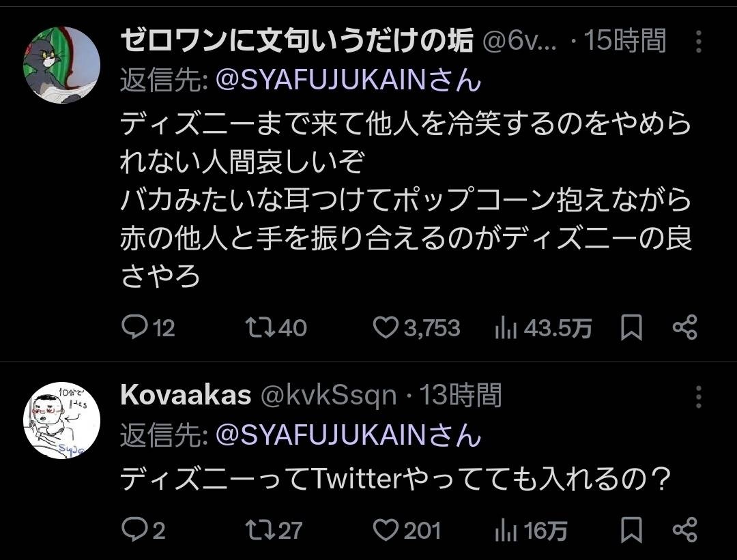
Task: Click the retweet icon showing 40 reposts
Action: (x=259, y=327)
